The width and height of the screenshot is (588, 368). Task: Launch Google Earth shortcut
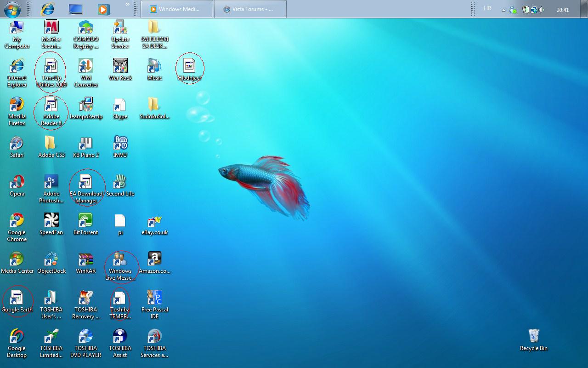[x=17, y=302]
